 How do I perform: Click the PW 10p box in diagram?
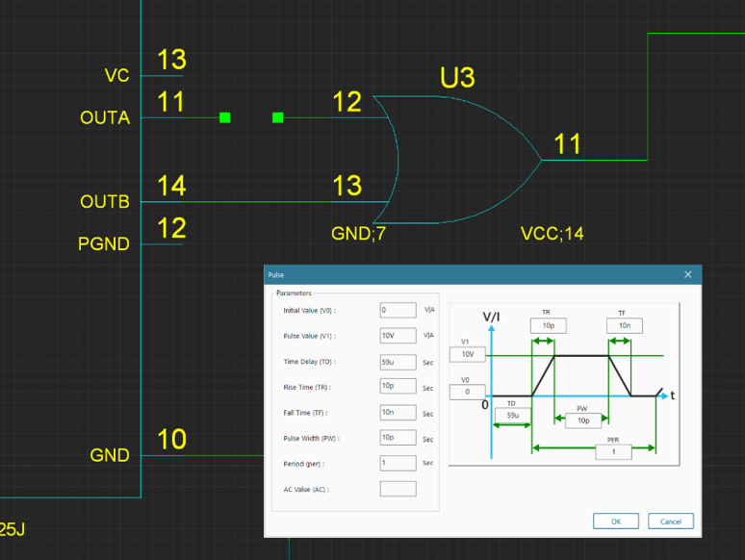583,420
